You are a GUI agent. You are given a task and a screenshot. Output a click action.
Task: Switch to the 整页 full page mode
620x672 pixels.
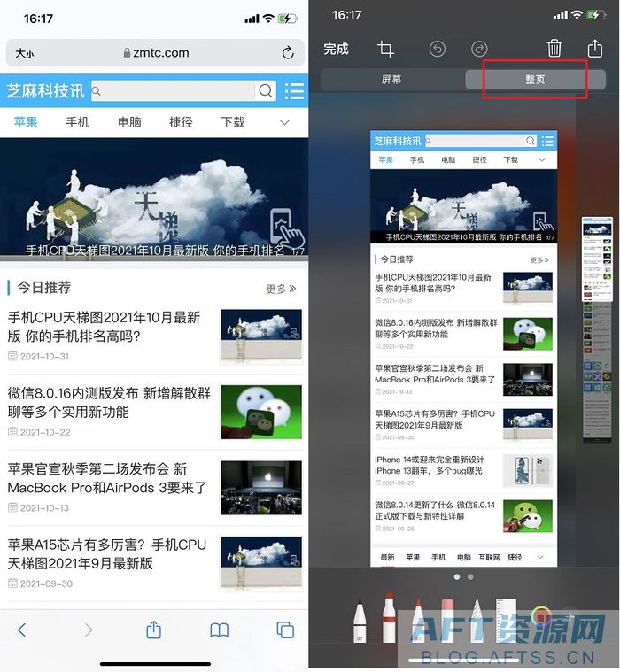(x=535, y=79)
